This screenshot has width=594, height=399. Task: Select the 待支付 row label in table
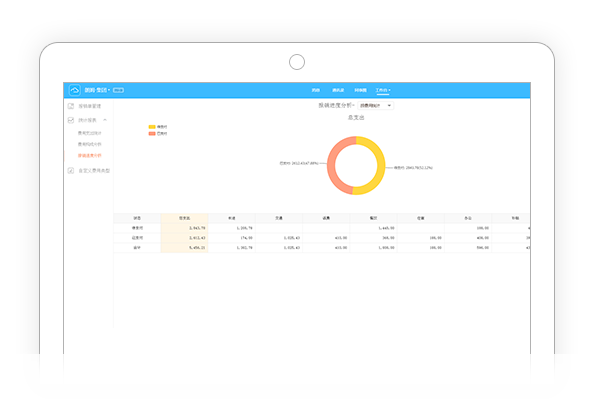coord(137,228)
